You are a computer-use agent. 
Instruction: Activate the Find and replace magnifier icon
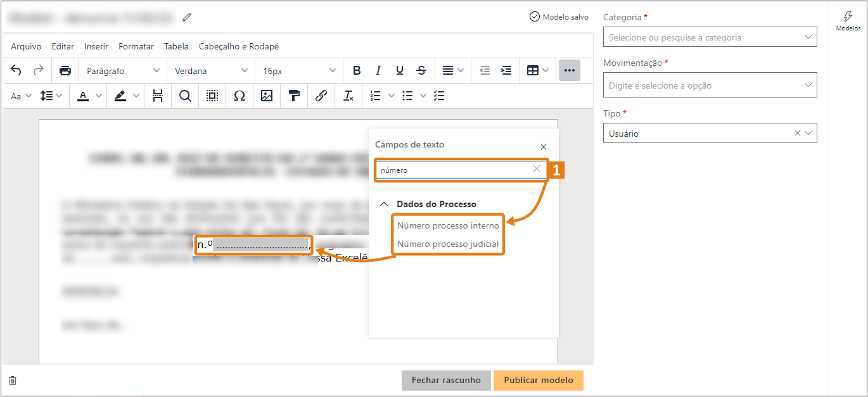click(184, 96)
